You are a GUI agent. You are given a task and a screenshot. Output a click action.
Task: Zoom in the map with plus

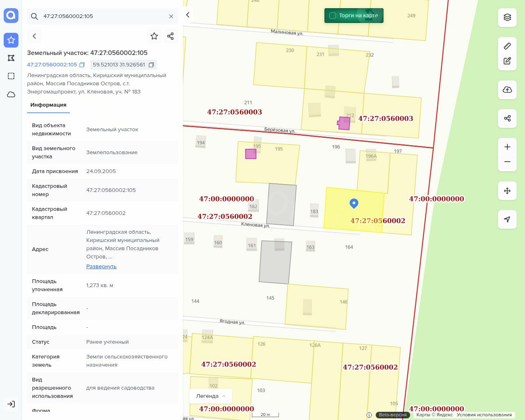(x=507, y=147)
